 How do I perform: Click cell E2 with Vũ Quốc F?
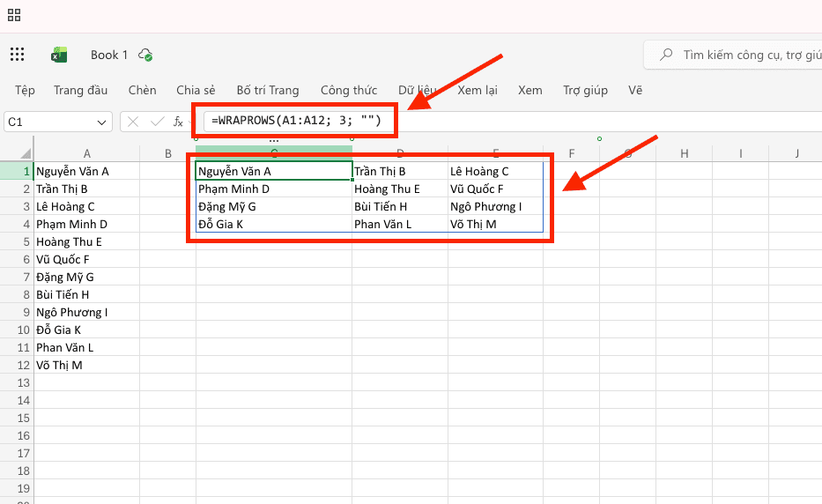pos(495,189)
